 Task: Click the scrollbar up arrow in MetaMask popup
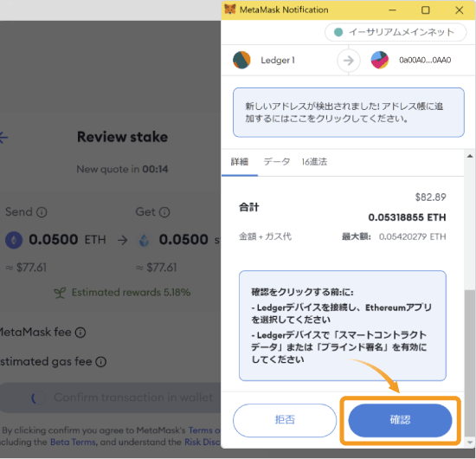(470, 156)
